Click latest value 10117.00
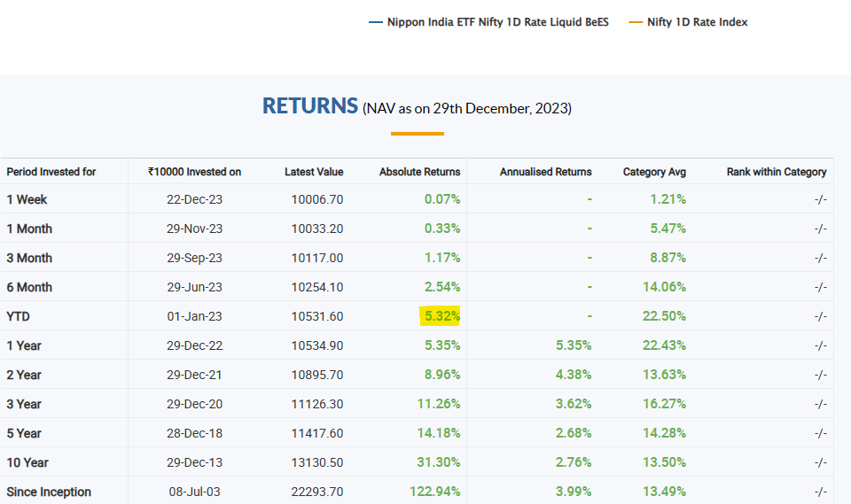 [317, 259]
